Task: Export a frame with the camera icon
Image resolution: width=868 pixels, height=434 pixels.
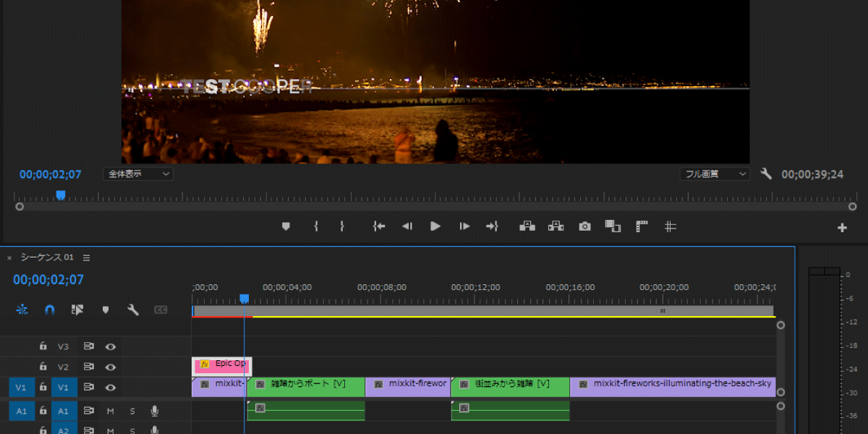Action: pos(584,226)
